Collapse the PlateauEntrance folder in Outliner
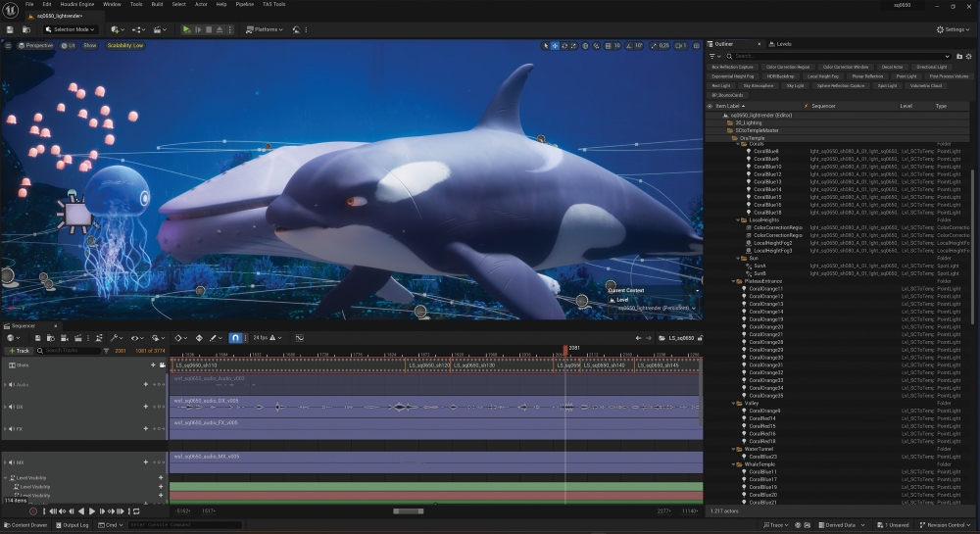The image size is (980, 534). tap(733, 281)
